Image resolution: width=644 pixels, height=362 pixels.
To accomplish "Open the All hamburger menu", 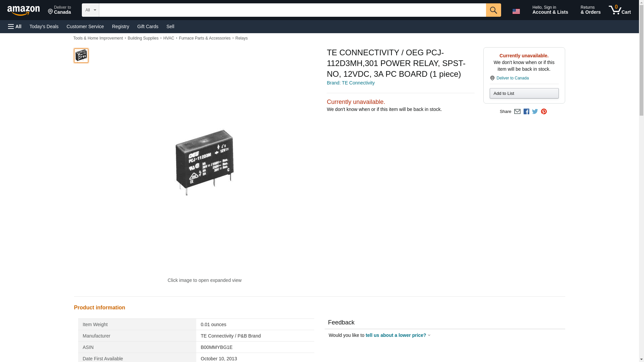I will pyautogui.click(x=15, y=26).
